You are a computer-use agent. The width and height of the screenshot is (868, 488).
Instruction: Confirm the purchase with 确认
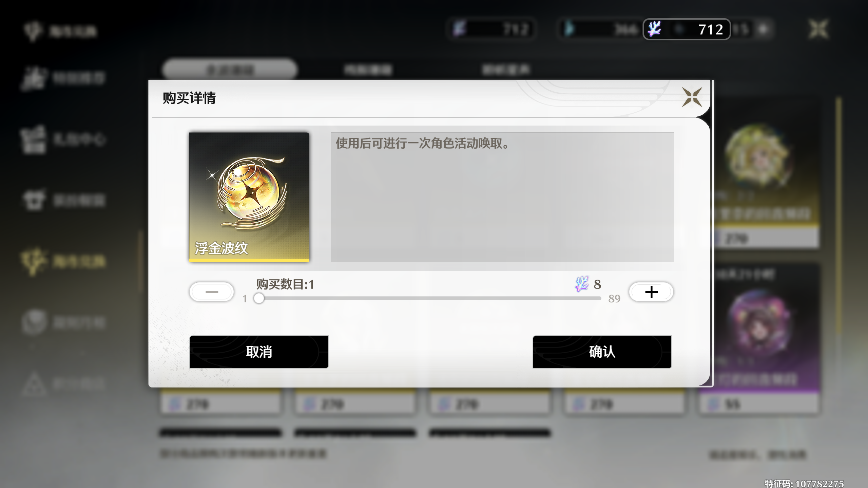pos(602,352)
